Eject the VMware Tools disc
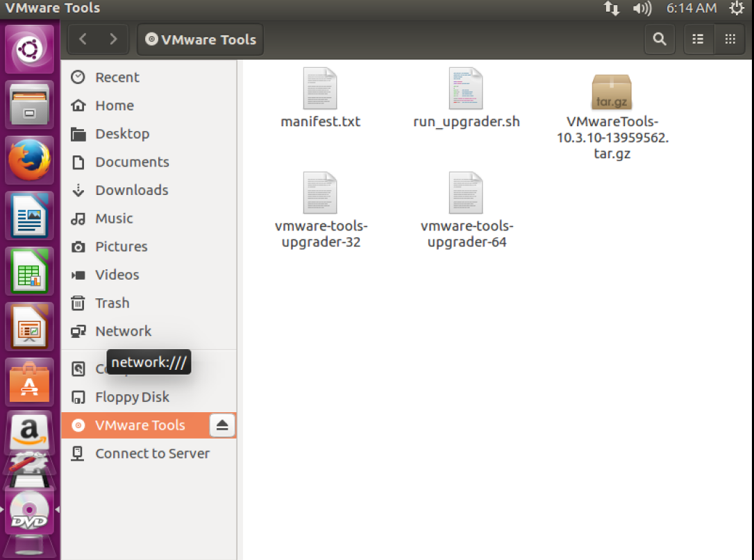 pos(222,425)
